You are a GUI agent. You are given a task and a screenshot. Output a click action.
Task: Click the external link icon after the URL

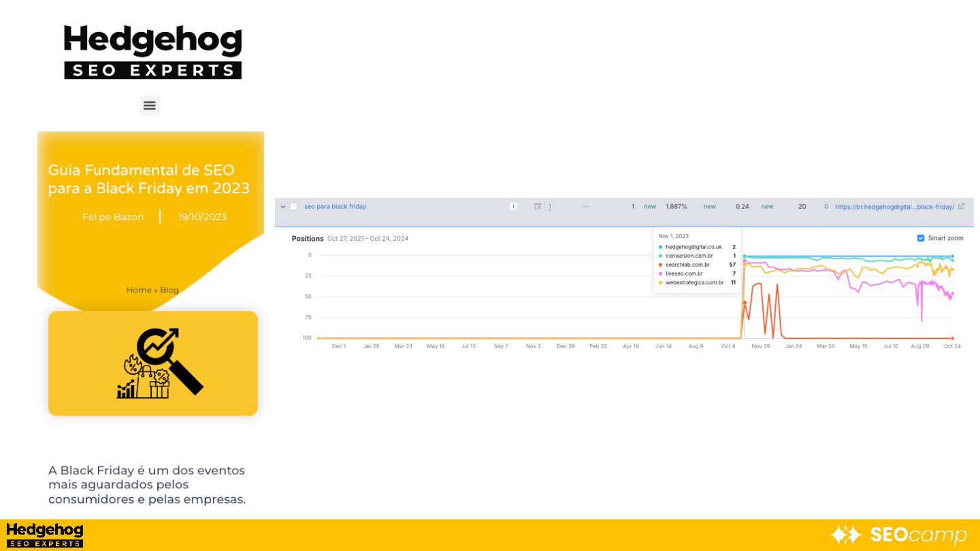[x=962, y=206]
